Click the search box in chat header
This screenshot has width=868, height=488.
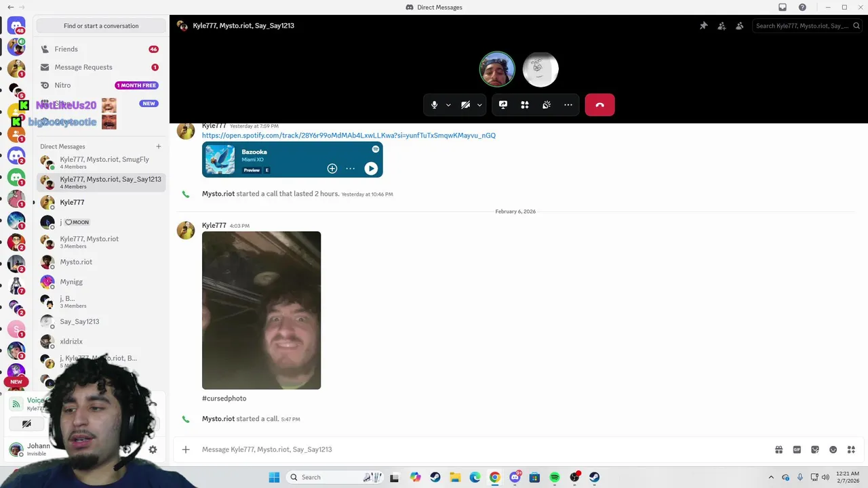pyautogui.click(x=807, y=26)
